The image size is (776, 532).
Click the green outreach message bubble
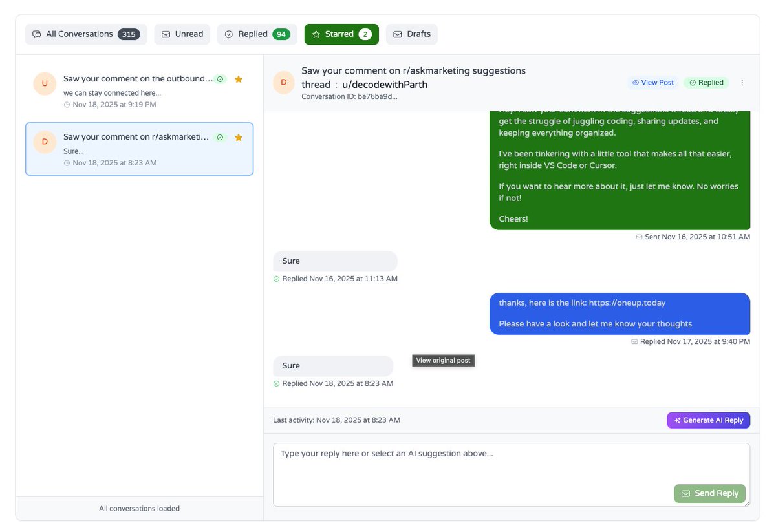coord(620,171)
